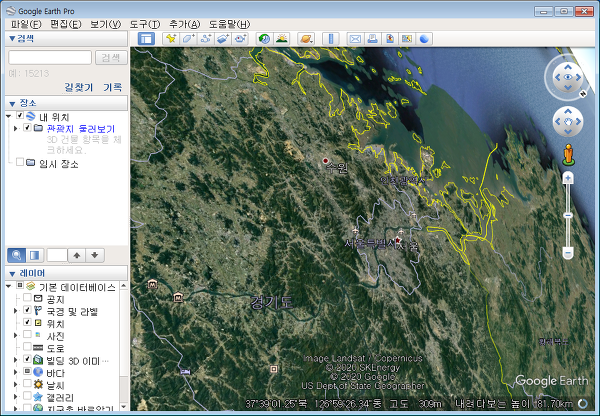Click the magnifier search button in Places panel
This screenshot has width=600, height=416.
(x=16, y=255)
